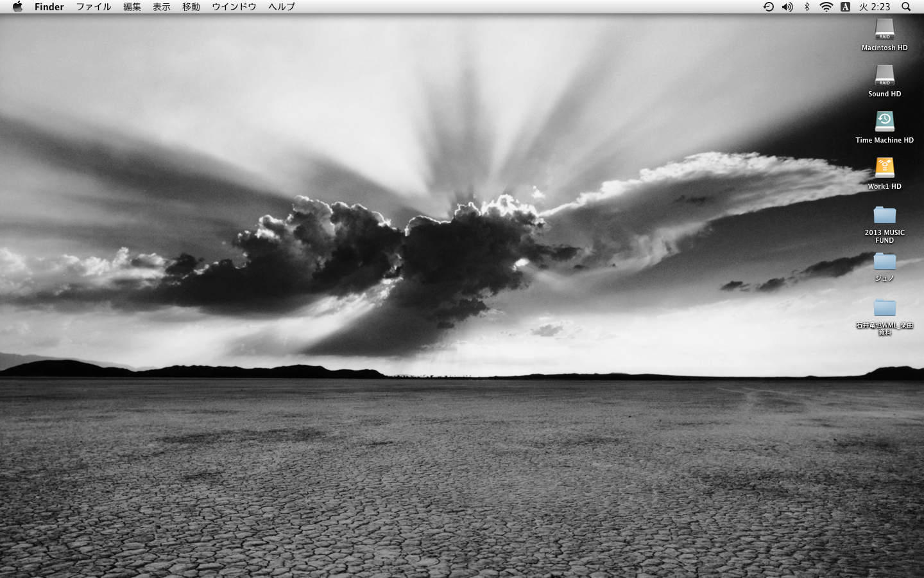Screen dimensions: 924x578
Task: Open the Finder application menu
Action: (x=49, y=6)
